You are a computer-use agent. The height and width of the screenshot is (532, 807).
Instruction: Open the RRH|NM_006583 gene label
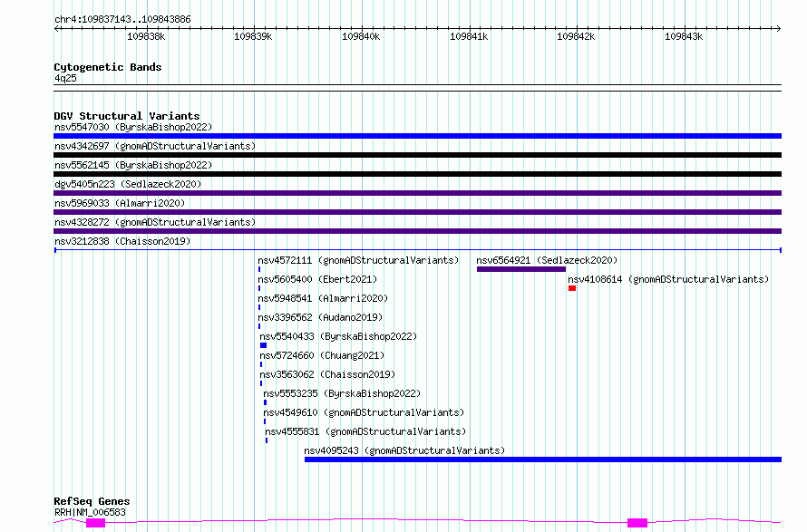(x=90, y=512)
